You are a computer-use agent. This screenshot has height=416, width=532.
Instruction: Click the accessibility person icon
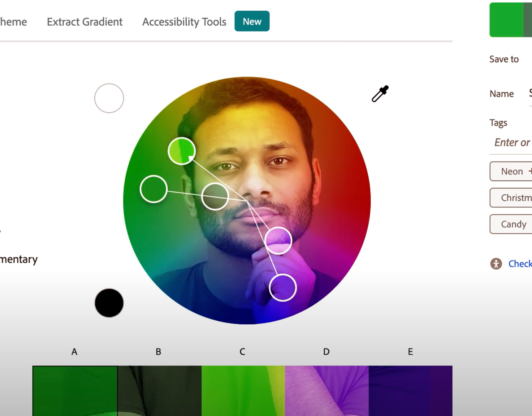click(496, 264)
